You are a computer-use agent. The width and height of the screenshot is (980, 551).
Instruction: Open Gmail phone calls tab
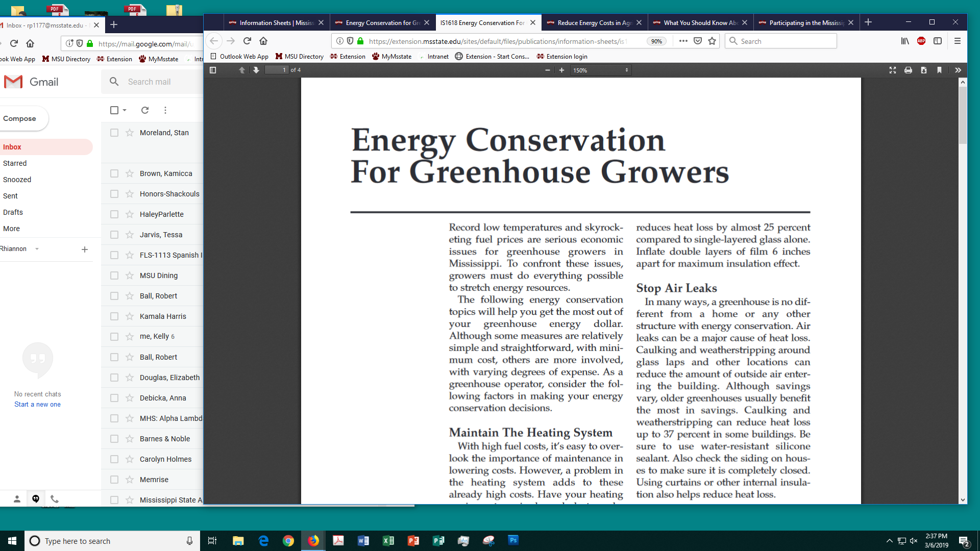pos(55,499)
